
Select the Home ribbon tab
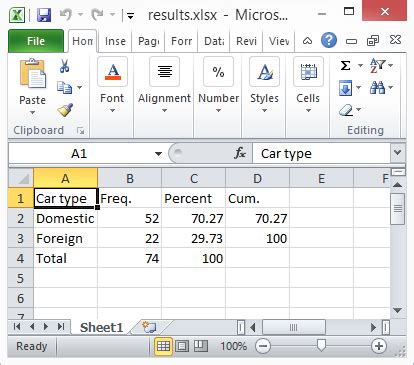[x=82, y=41]
